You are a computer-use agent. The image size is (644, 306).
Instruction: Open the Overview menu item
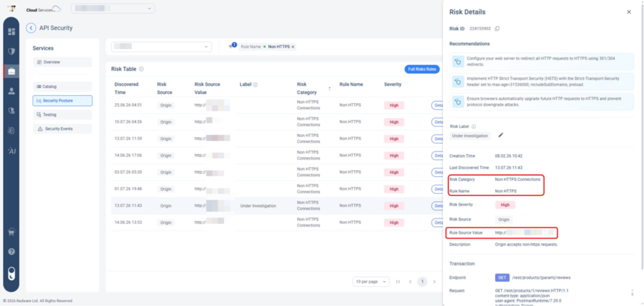[x=62, y=62]
